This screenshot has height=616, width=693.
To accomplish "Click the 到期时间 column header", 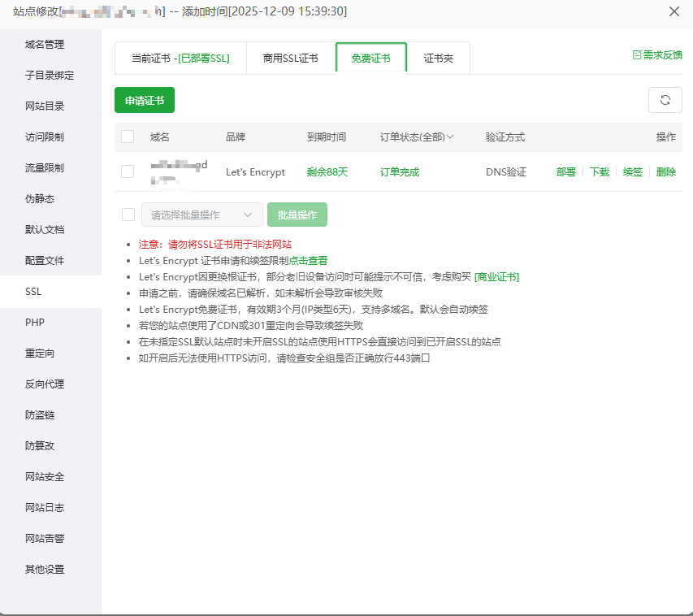I will 326,137.
